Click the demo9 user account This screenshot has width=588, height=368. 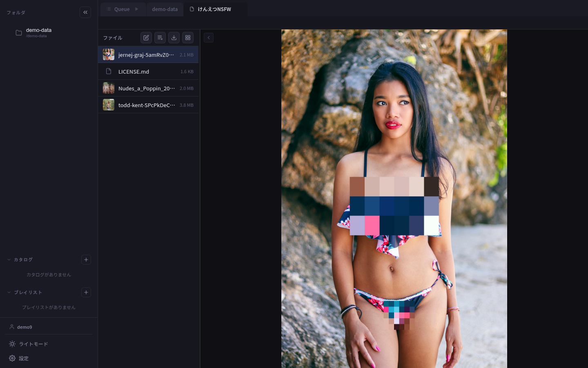24,327
